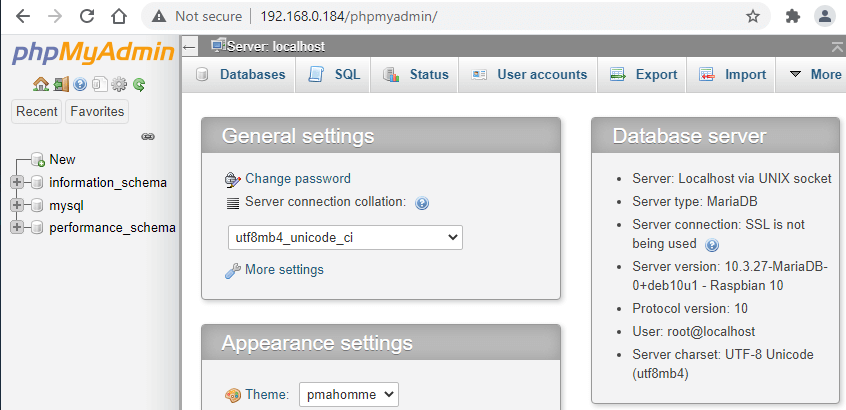
Task: Select mysql database name in tree
Action: coord(66,206)
